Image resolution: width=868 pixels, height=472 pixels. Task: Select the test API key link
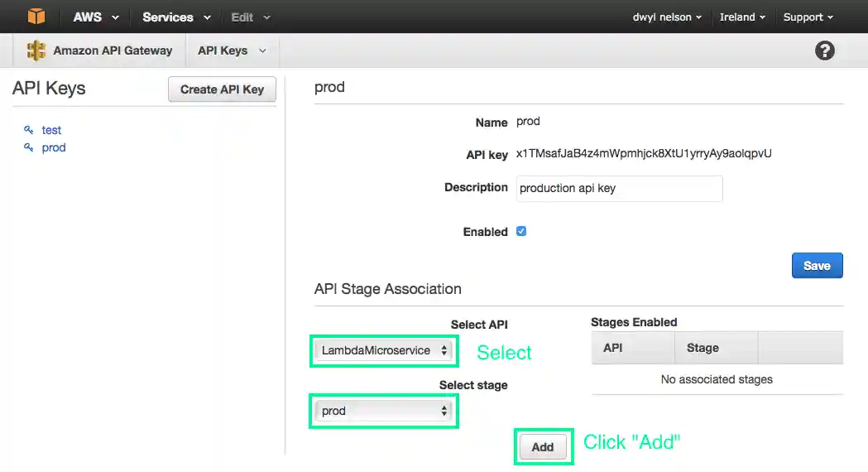point(51,130)
